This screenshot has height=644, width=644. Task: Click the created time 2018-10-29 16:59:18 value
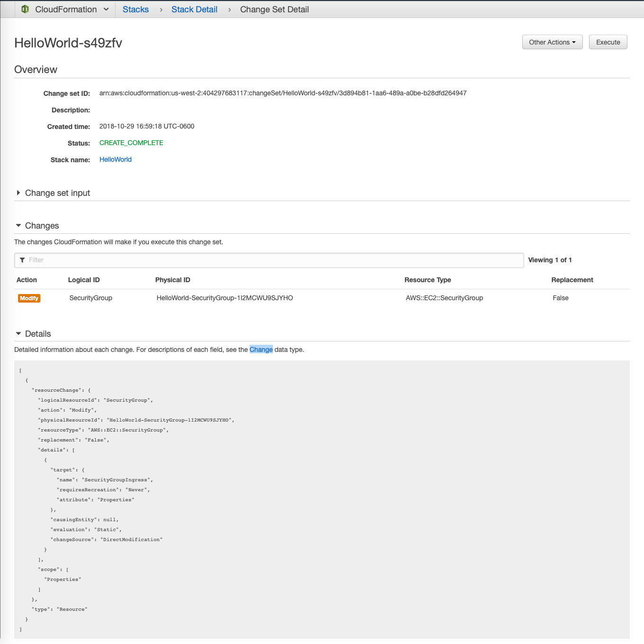tap(147, 126)
